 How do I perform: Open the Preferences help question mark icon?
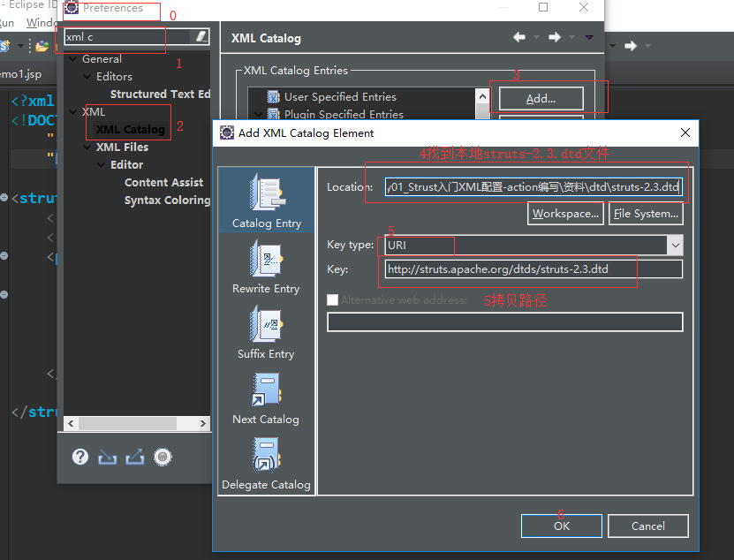pos(80,457)
